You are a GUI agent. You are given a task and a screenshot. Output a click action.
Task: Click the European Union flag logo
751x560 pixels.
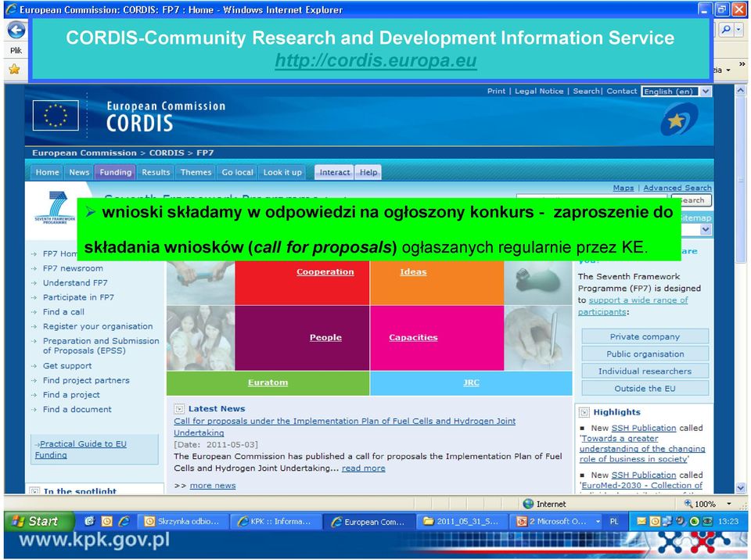pos(56,116)
